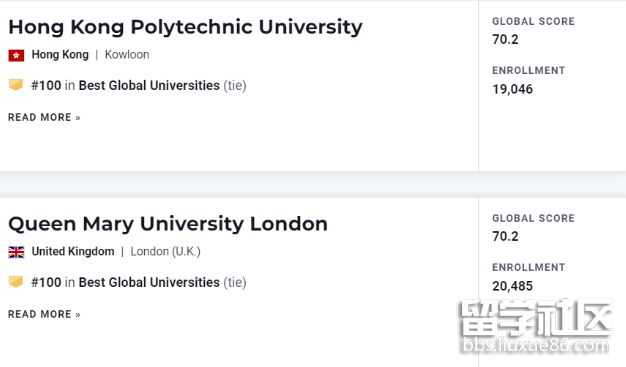Click the bbs.liuxue86.com watermark URL
The image size is (626, 367).
coord(535,345)
